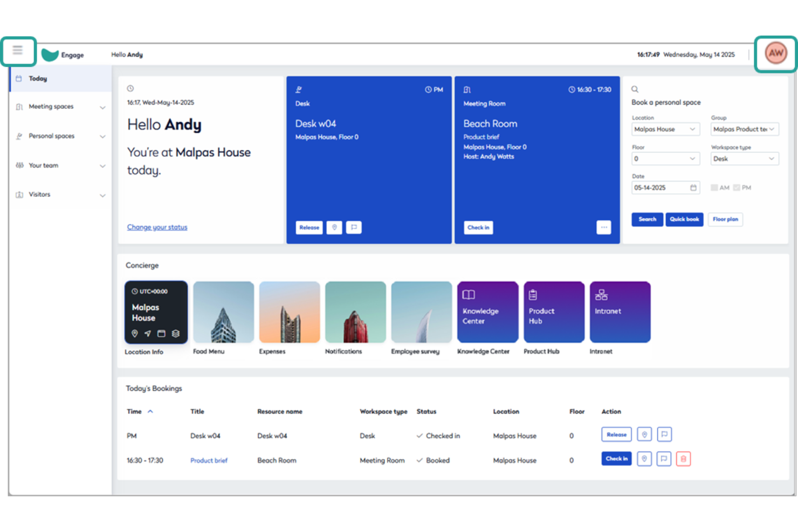This screenshot has width=798, height=532.
Task: Open more options on Beach Room card
Action: pyautogui.click(x=604, y=227)
